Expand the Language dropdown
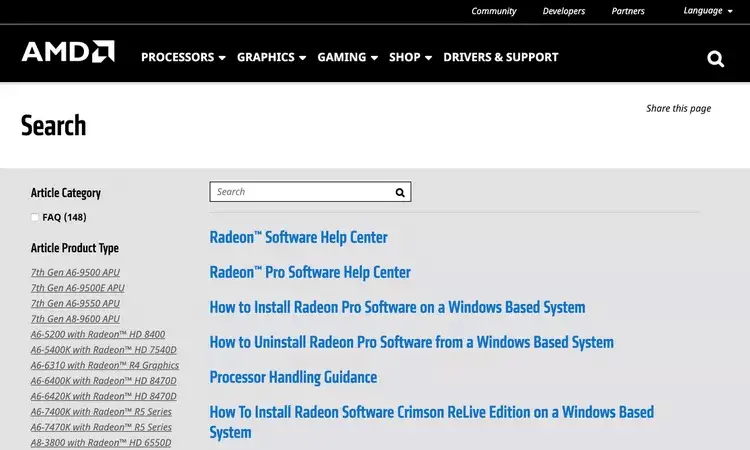The image size is (750, 450). click(707, 11)
